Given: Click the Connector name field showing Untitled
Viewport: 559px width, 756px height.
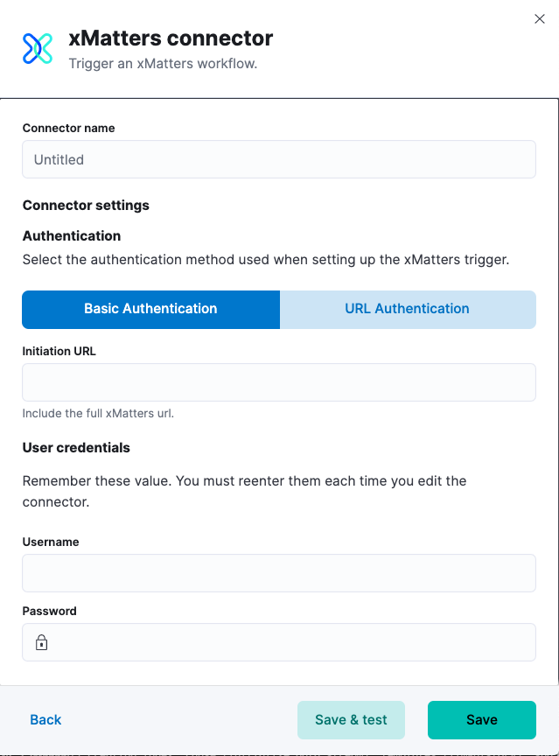Looking at the screenshot, I should click(x=278, y=159).
